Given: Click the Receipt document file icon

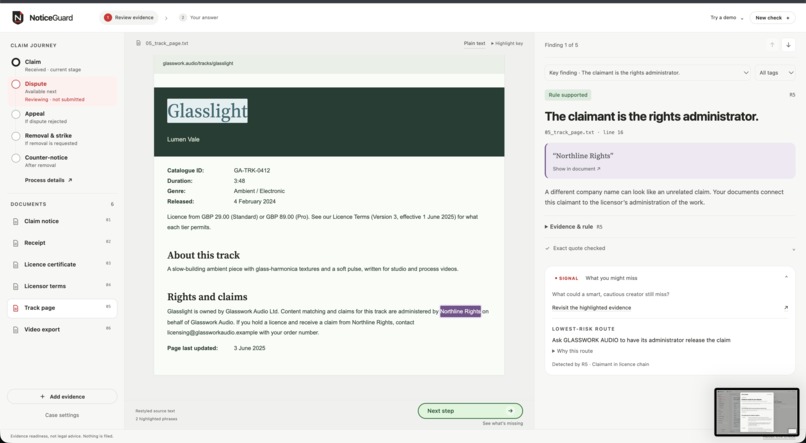Looking at the screenshot, I should [x=16, y=243].
